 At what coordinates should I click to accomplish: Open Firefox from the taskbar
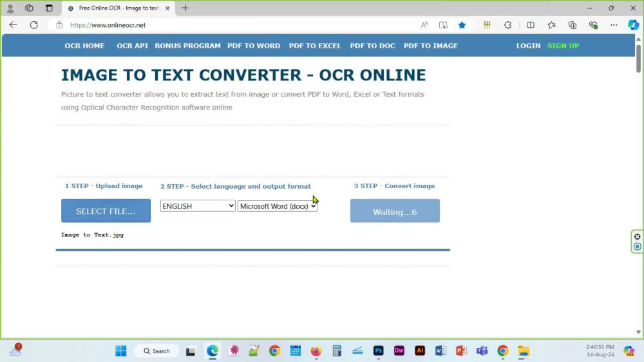click(316, 351)
